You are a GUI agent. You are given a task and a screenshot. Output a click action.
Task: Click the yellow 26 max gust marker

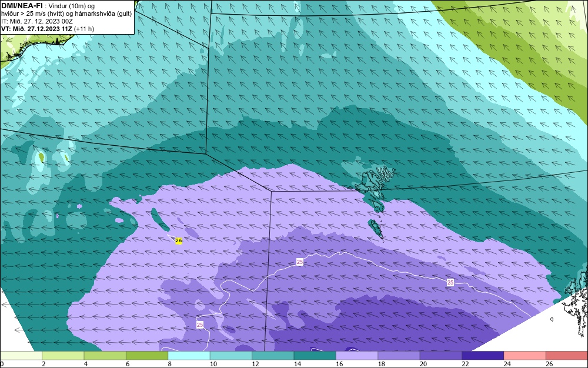click(x=179, y=240)
